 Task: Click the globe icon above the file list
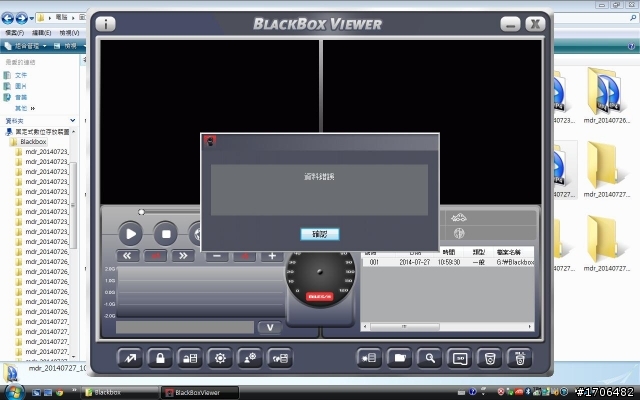coord(459,233)
